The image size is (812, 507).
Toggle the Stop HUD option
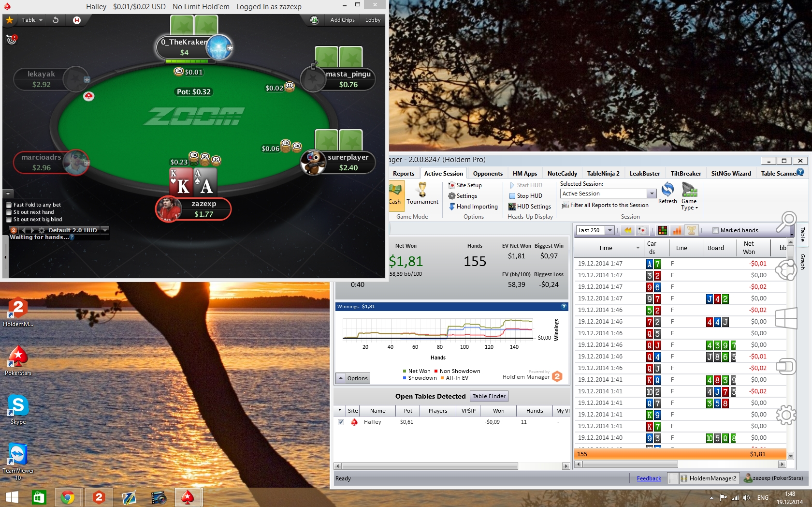tap(525, 196)
